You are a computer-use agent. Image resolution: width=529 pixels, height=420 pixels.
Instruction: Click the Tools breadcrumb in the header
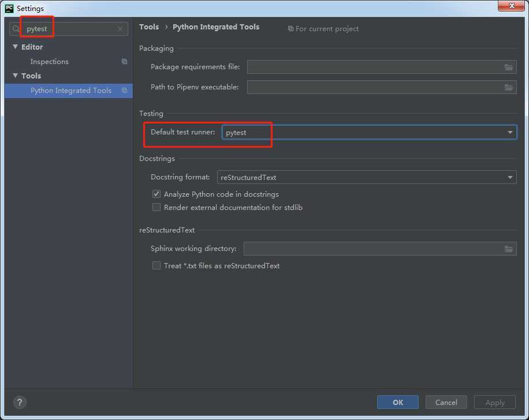[149, 27]
